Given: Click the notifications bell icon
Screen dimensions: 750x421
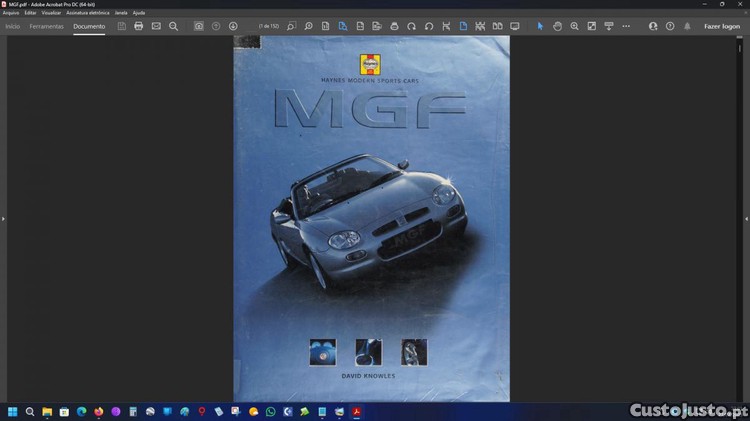Looking at the screenshot, I should pyautogui.click(x=687, y=26).
